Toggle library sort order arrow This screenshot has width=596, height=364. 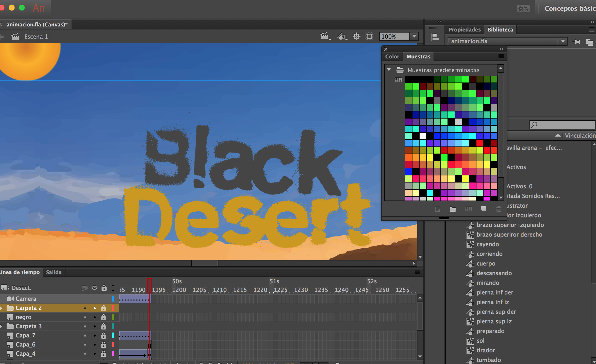coord(558,136)
